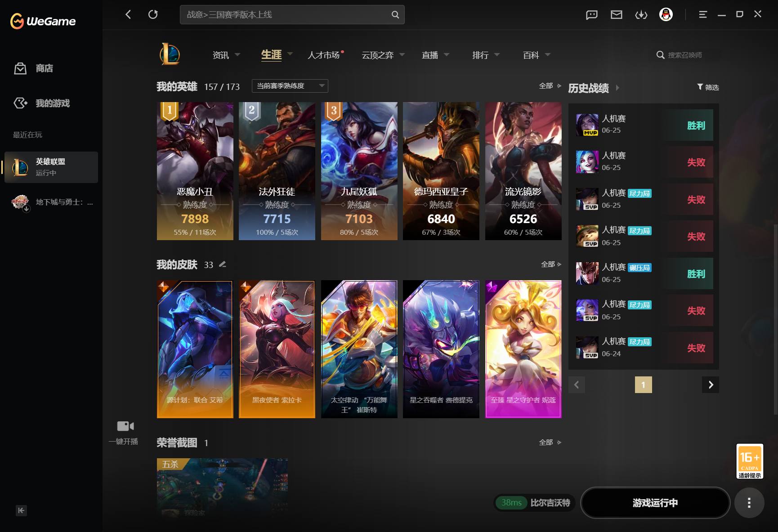Screen dimensions: 778x532
Task: Open the Jinx champion match icon
Action: pyautogui.click(x=587, y=162)
